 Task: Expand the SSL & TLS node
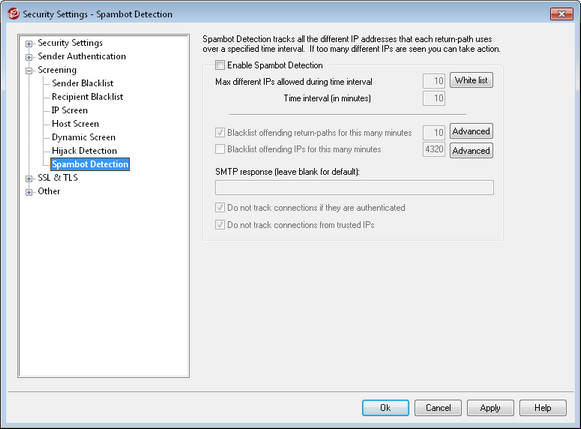[x=29, y=179]
